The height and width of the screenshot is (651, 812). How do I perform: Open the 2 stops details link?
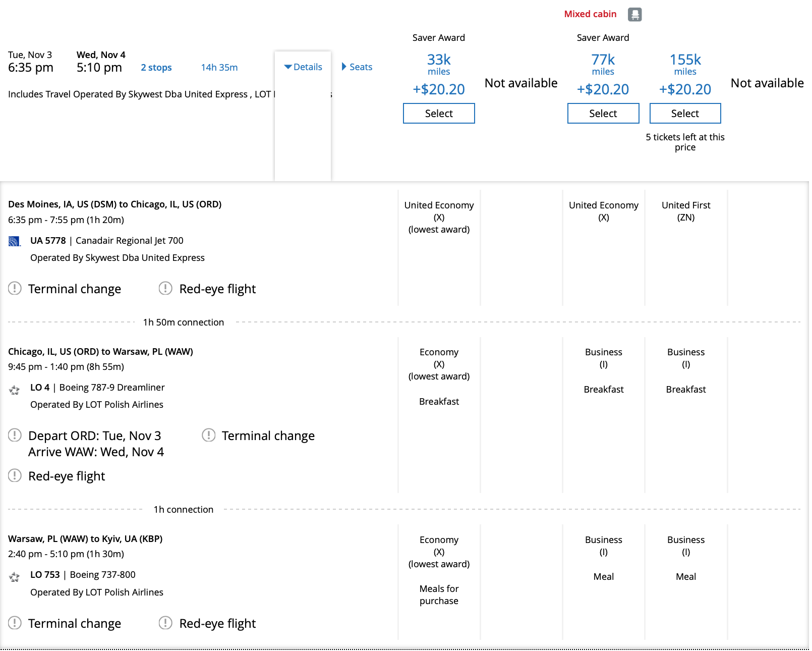(156, 67)
